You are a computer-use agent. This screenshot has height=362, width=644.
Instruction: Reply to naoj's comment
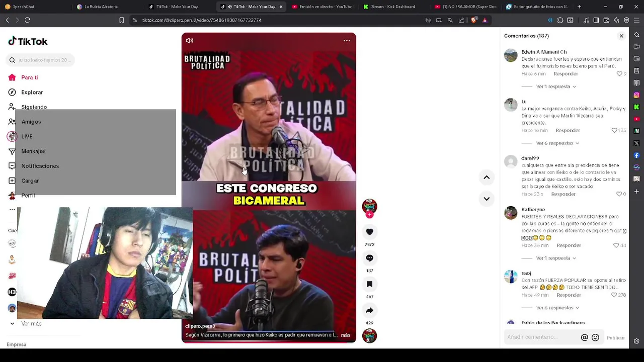(x=569, y=295)
